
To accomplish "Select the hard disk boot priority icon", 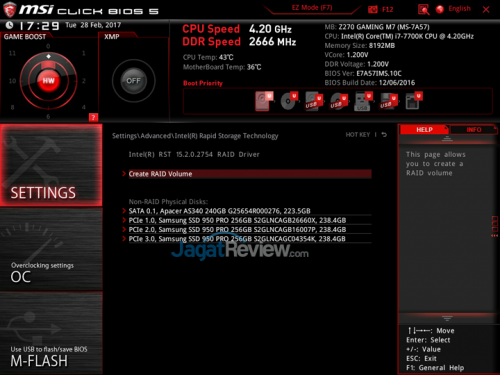I will pyautogui.click(x=264, y=101).
